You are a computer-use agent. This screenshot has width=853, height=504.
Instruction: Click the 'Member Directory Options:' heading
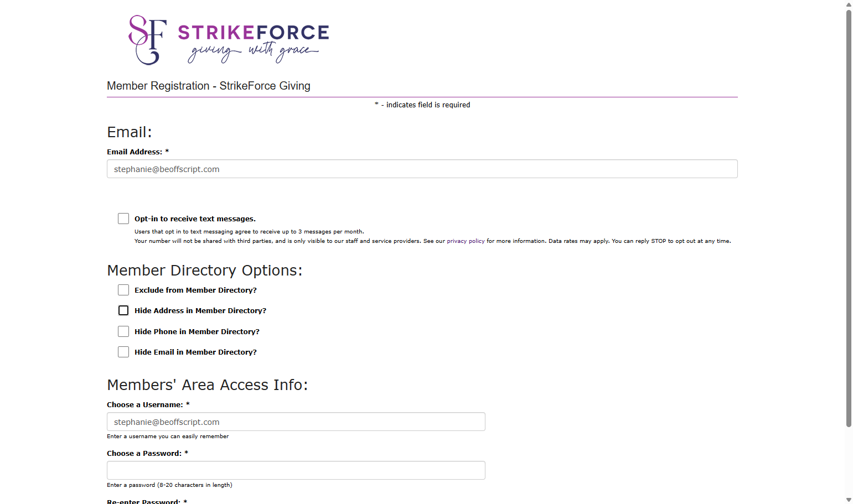point(205,270)
